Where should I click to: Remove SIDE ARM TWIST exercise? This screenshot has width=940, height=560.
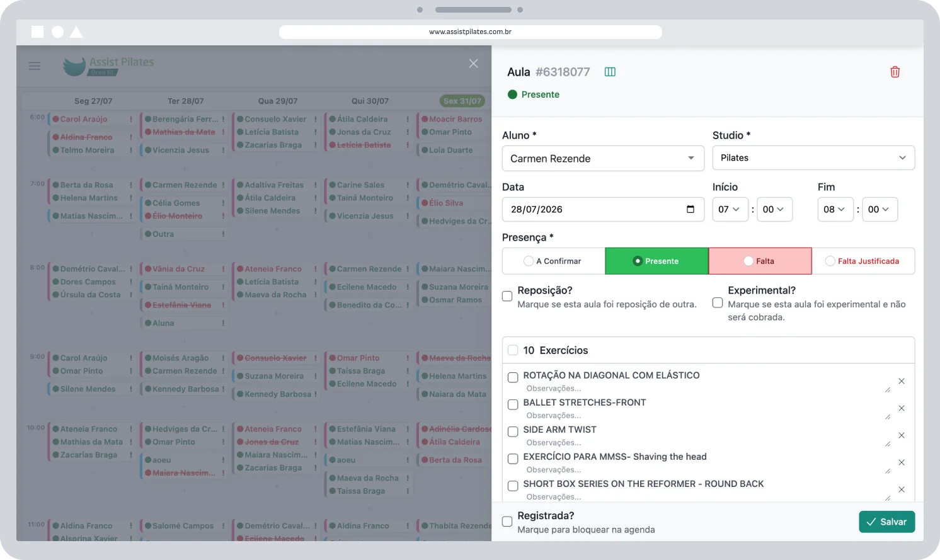click(x=902, y=435)
